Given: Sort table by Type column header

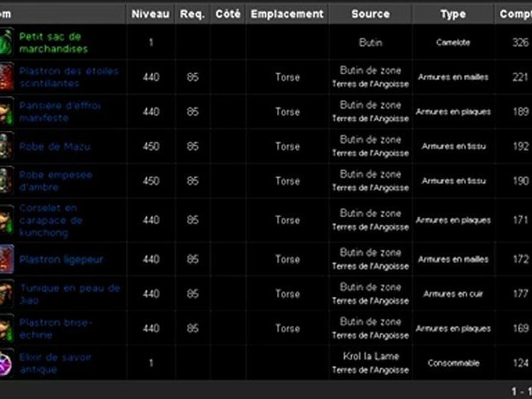Looking at the screenshot, I should point(453,14).
